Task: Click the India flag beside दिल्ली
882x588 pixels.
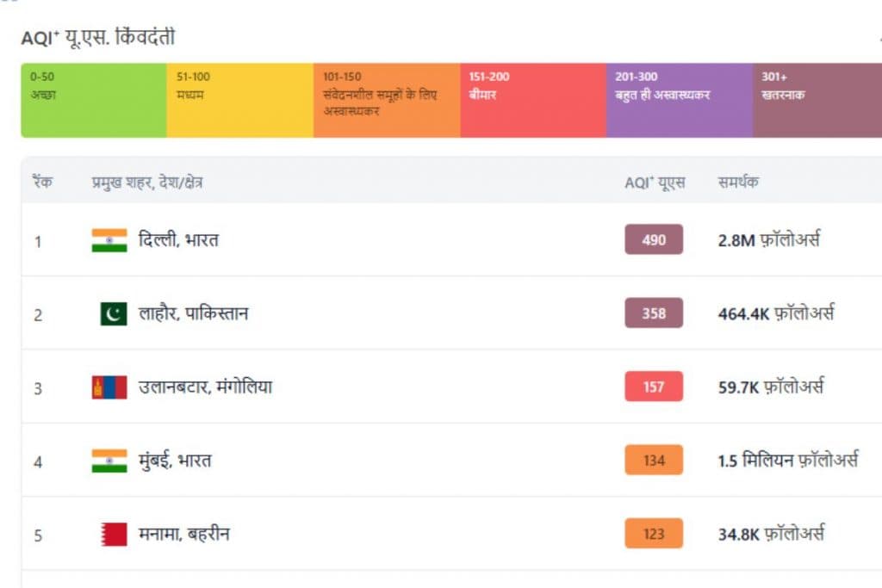Action: pos(109,240)
